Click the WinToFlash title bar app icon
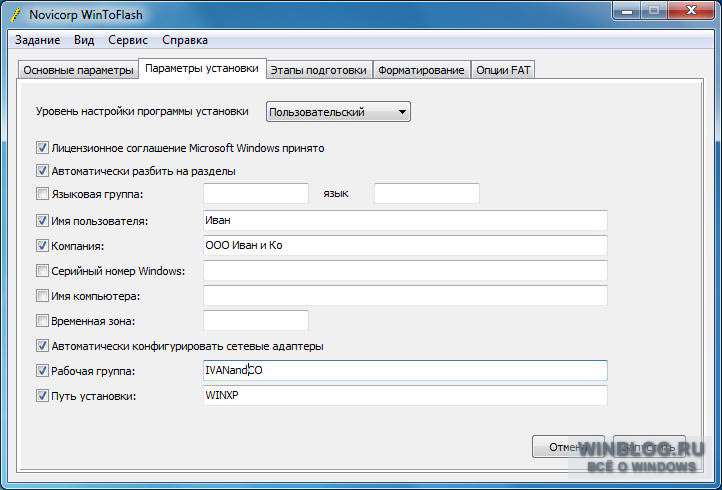Image resolution: width=722 pixels, height=490 pixels. tap(16, 15)
